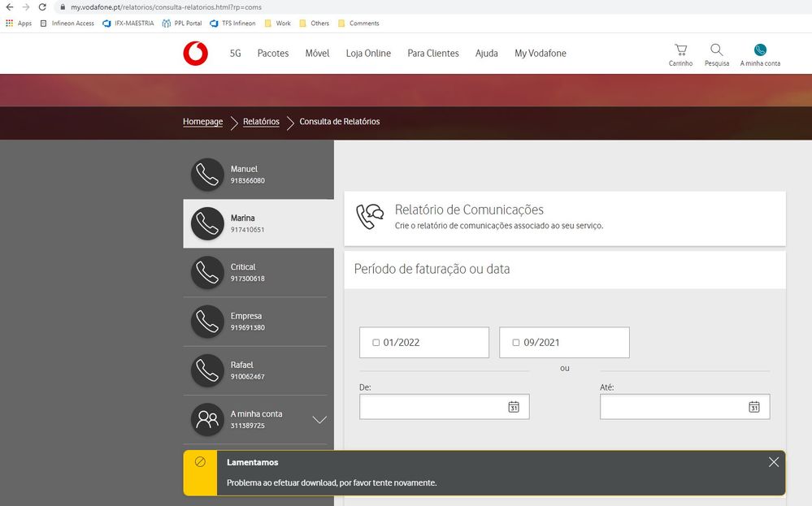Click the Relatório de Comunicações phone icon

click(370, 218)
